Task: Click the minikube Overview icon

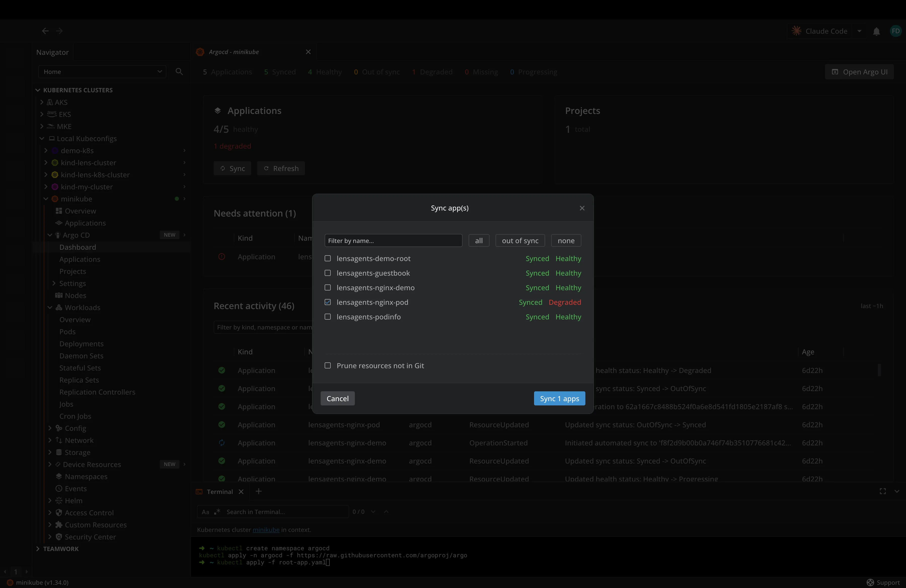Action: pyautogui.click(x=59, y=211)
